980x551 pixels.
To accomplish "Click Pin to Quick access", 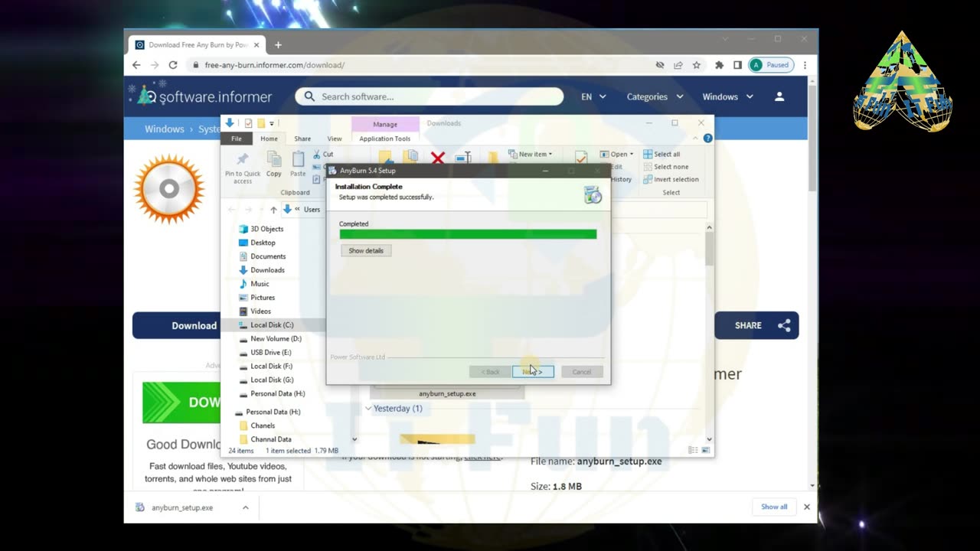I will tap(243, 167).
